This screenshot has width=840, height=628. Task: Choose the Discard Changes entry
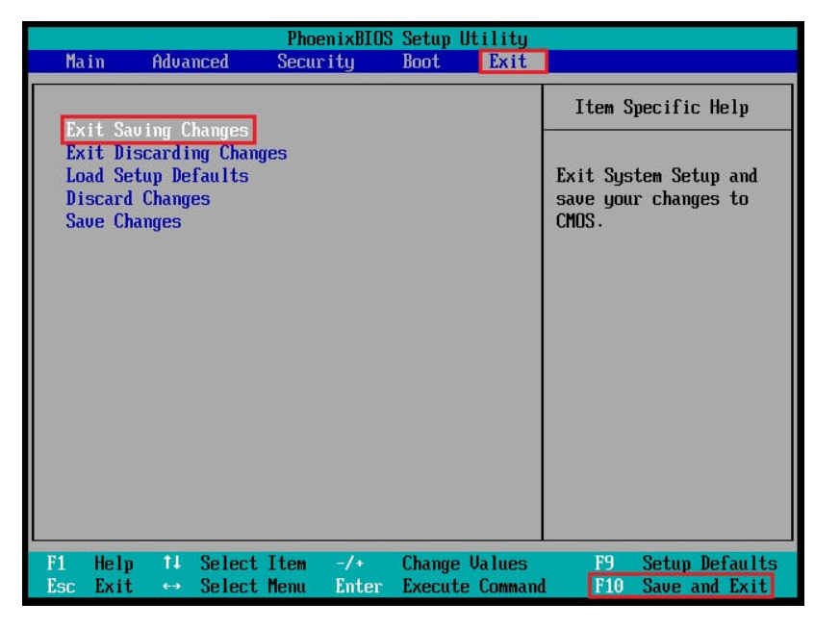click(138, 199)
